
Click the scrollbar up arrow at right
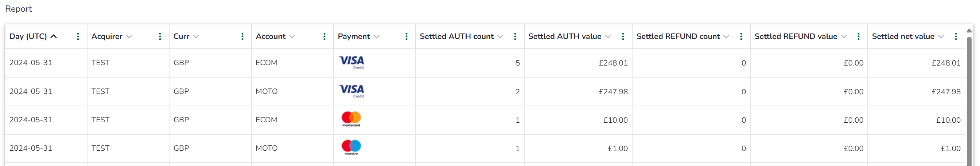coord(970,30)
